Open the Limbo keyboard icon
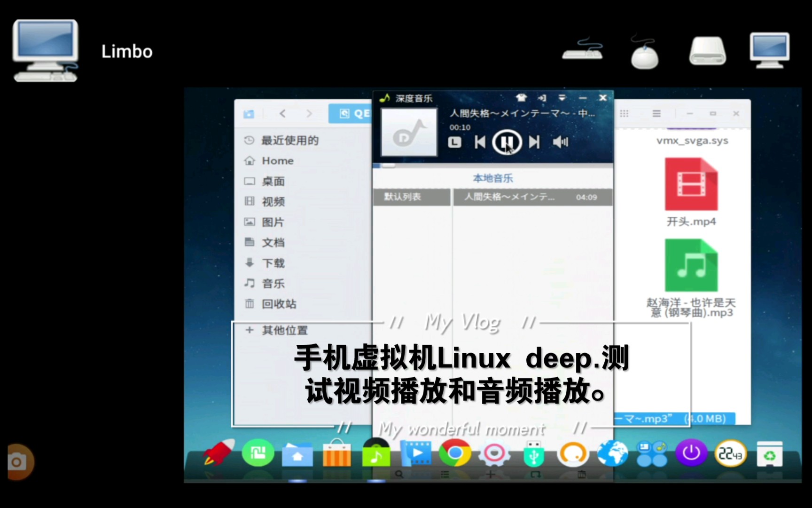The height and width of the screenshot is (508, 812). point(582,49)
